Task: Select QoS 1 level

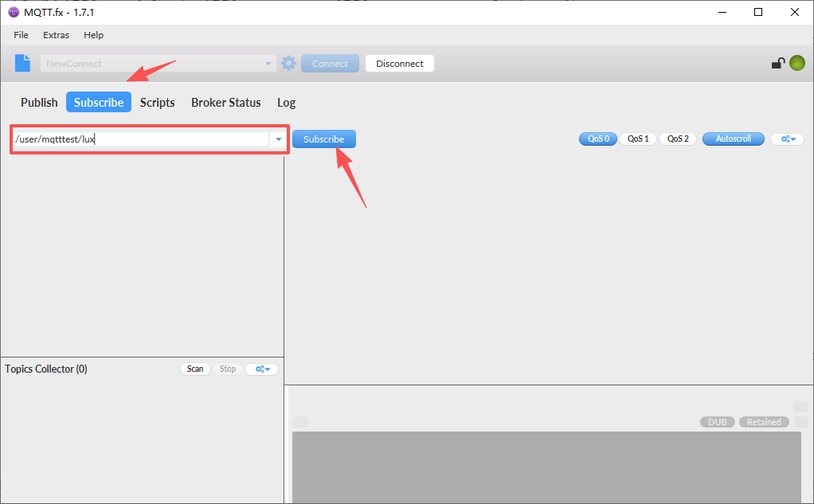Action: coord(638,139)
